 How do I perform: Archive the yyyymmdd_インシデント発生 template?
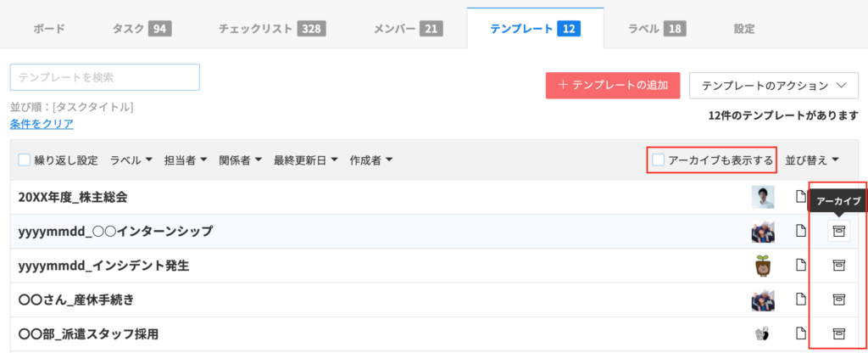tap(838, 265)
